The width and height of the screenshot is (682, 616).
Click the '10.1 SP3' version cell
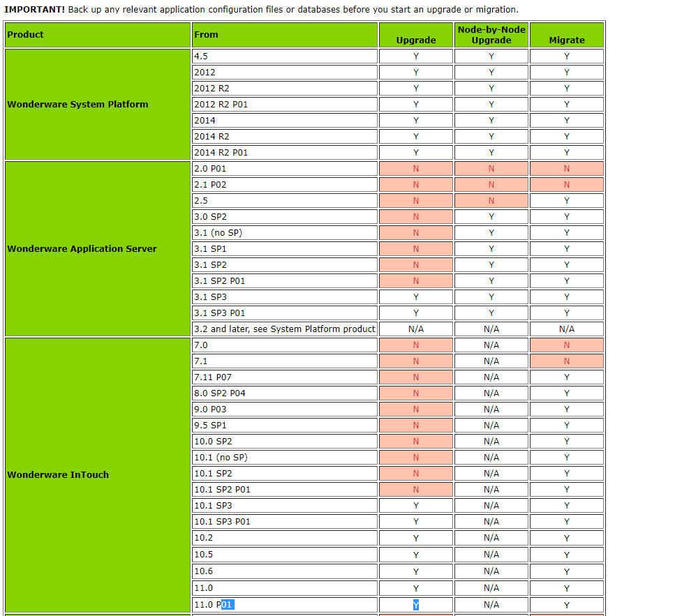click(284, 506)
